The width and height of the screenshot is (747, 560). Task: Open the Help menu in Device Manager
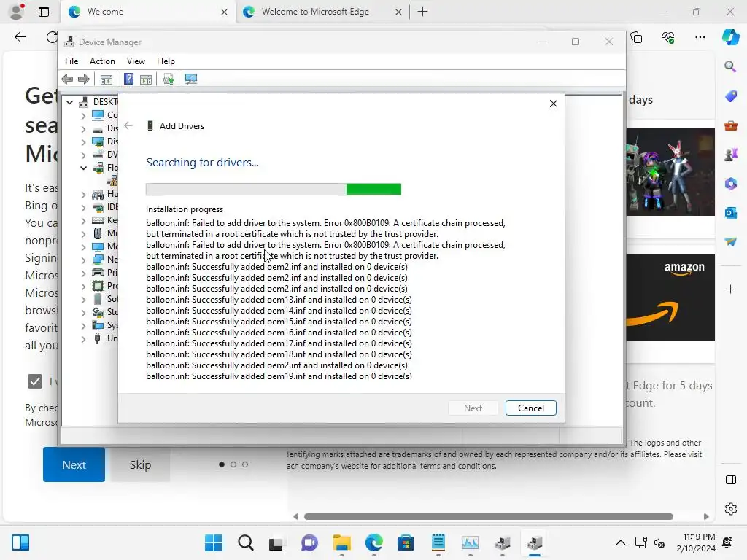(x=166, y=61)
